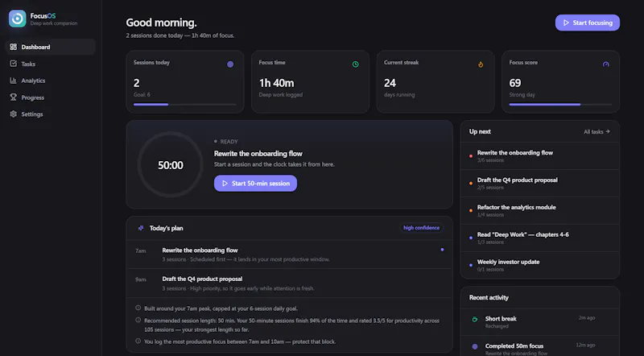Click info icon beside most productive focus note
Viewport: 644px width, 356px height.
(x=138, y=341)
